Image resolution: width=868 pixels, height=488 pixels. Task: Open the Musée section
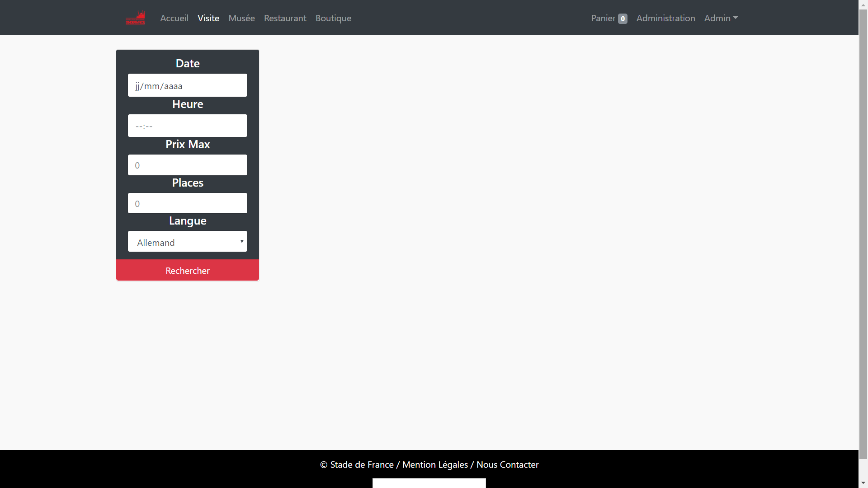[x=241, y=18]
